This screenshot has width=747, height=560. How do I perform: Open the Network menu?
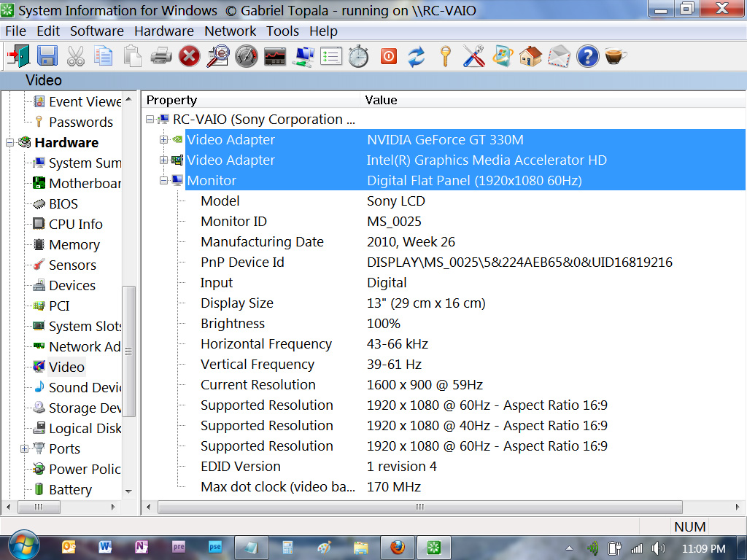pyautogui.click(x=230, y=31)
